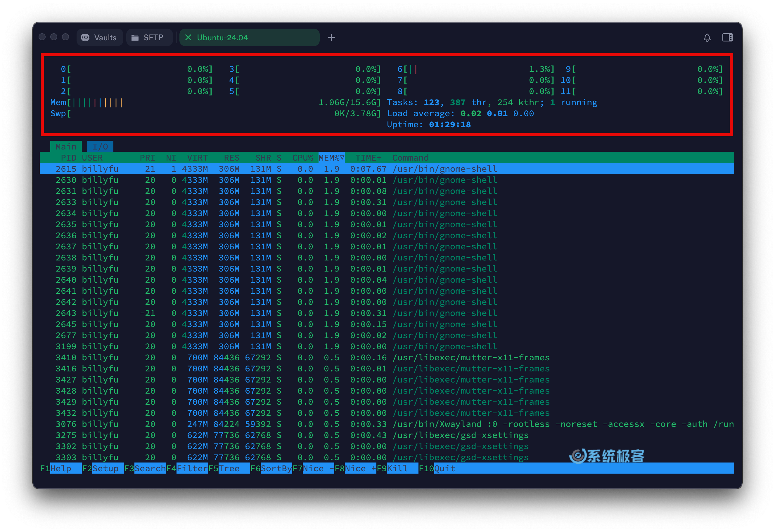This screenshot has height=532, width=775.
Task: Click F1 Help in the function bar
Action: coord(61,468)
